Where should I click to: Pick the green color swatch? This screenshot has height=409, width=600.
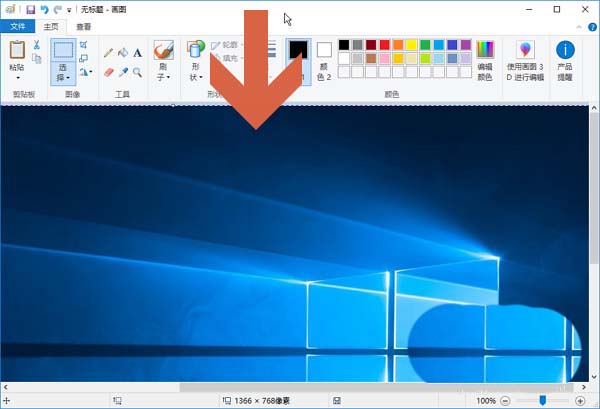coord(425,45)
